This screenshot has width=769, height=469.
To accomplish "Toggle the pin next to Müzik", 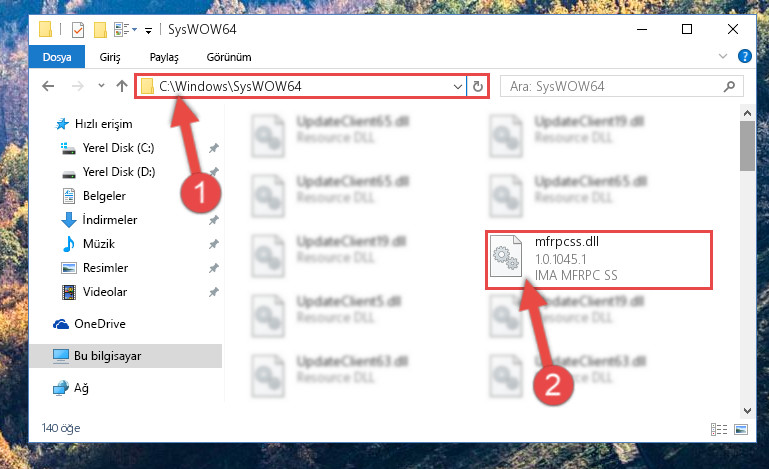I will tap(213, 244).
